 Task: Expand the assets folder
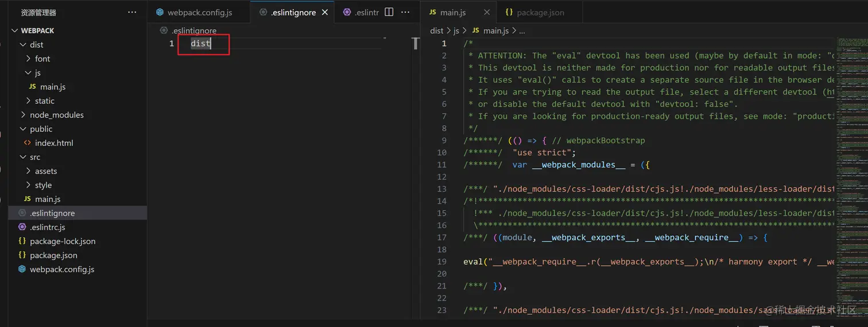point(29,171)
